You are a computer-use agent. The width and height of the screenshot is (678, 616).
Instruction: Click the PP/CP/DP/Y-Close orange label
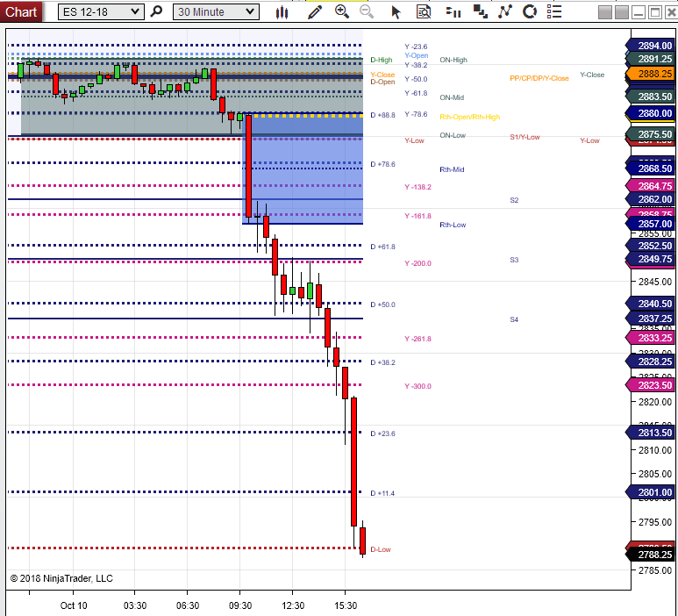click(x=539, y=78)
